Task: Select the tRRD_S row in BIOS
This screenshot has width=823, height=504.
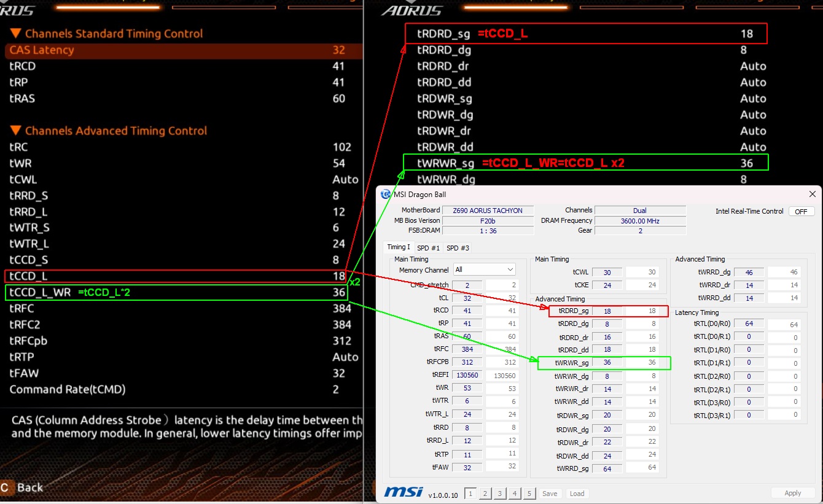Action: point(183,196)
